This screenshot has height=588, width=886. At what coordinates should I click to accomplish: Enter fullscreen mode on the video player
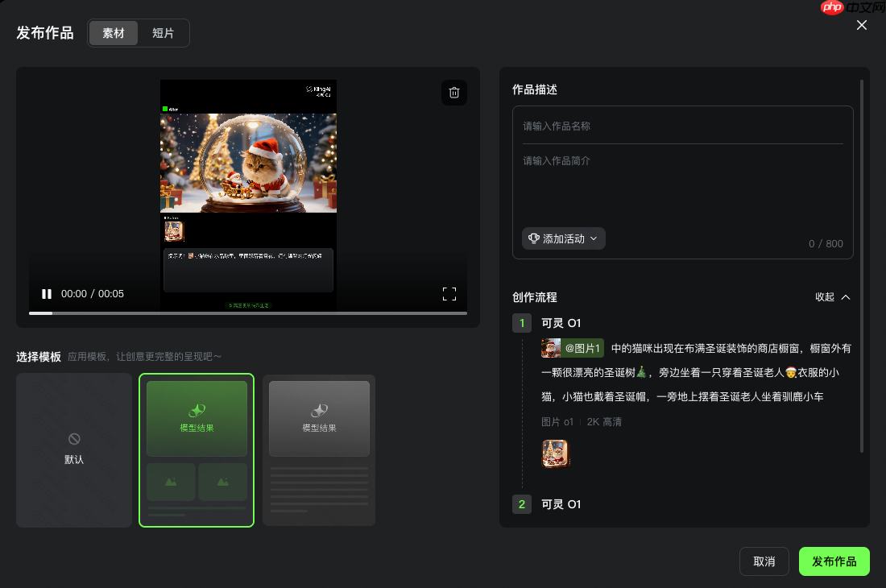449,293
